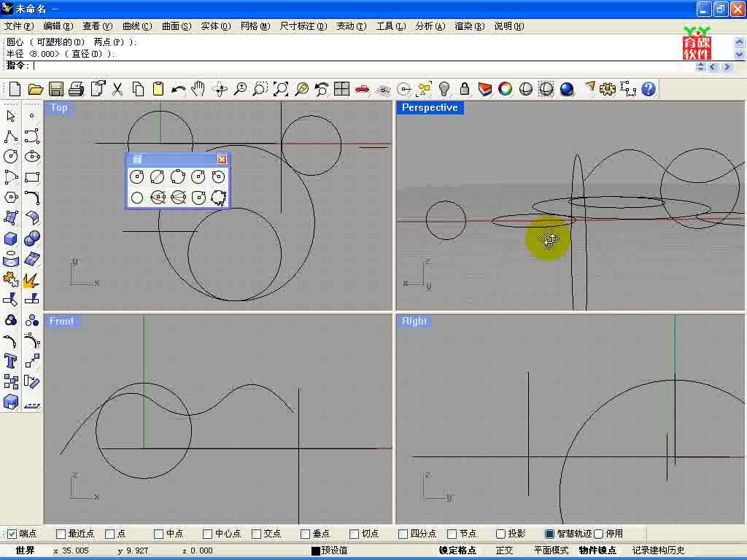This screenshot has width=747, height=560.
Task: Select the Rotate view tool
Action: click(x=220, y=89)
